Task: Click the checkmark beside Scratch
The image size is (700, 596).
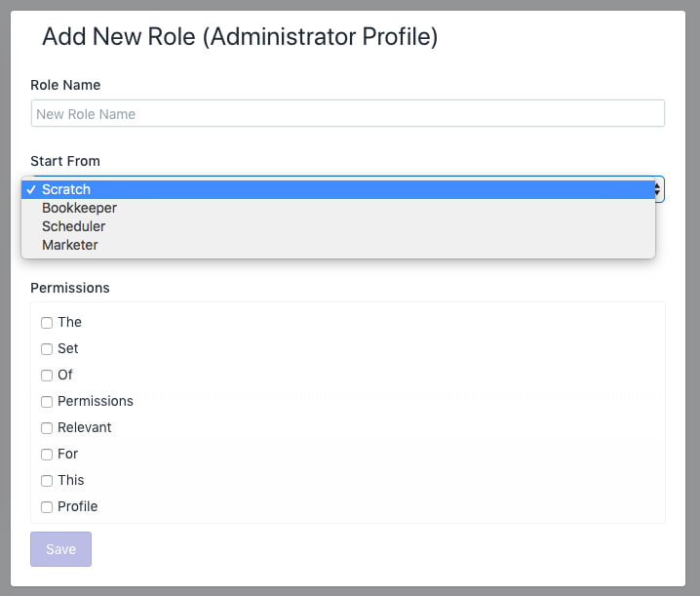Action: pyautogui.click(x=31, y=190)
